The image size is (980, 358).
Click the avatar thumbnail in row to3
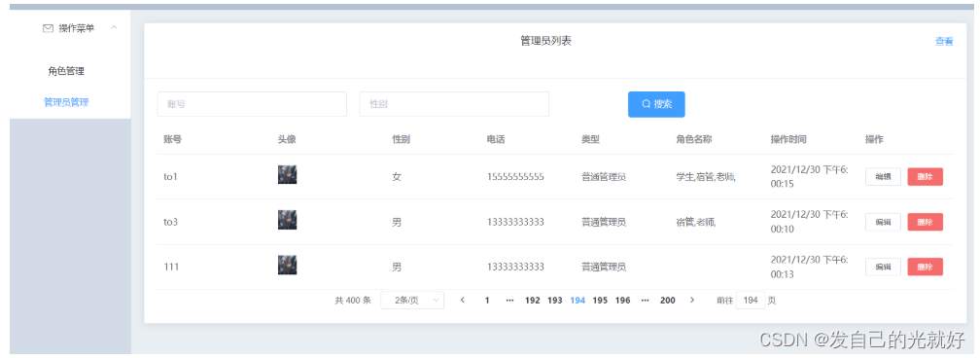tap(288, 220)
